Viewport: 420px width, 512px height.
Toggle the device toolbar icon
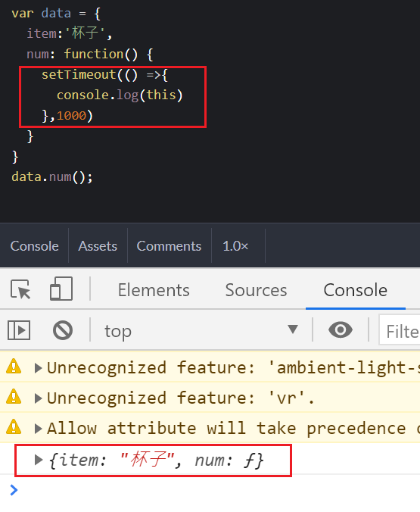click(x=61, y=289)
